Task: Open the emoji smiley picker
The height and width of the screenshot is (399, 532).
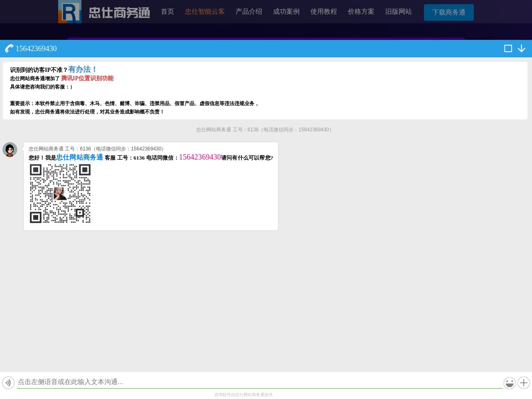Action: [x=510, y=383]
